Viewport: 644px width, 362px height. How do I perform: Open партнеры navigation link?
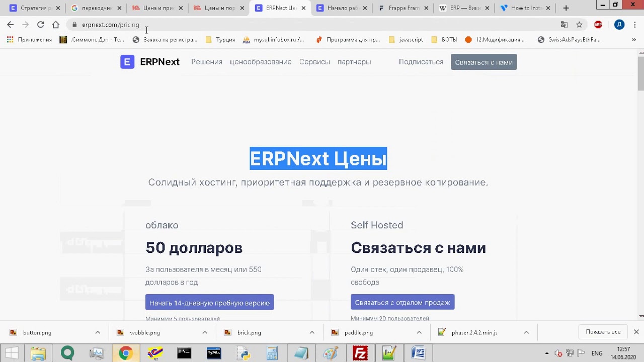pos(354,62)
